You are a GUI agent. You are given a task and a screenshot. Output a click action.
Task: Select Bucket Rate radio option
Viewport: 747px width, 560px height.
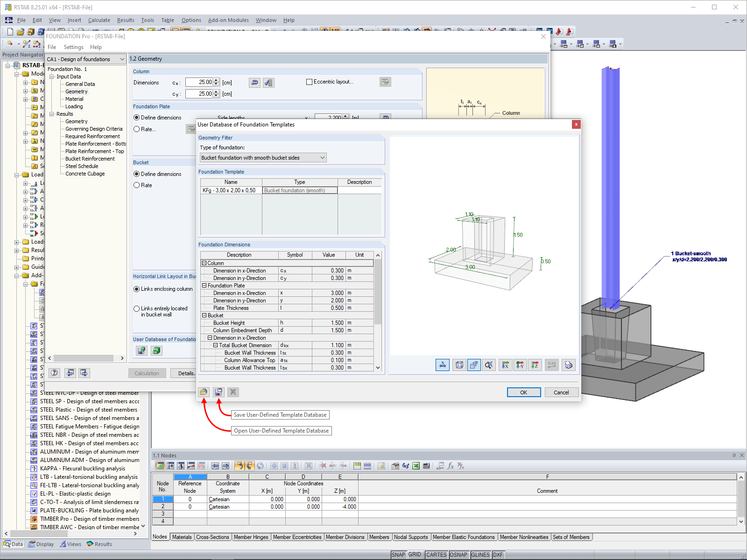137,185
